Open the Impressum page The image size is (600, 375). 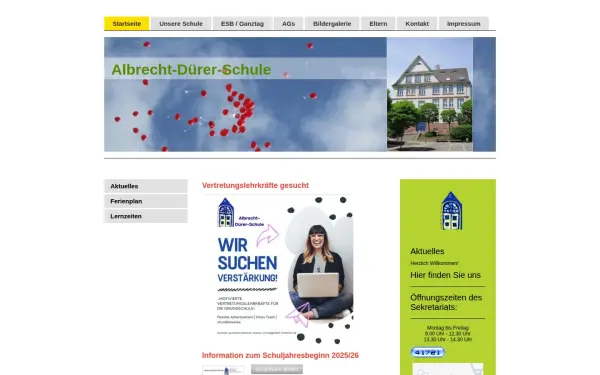tap(463, 23)
